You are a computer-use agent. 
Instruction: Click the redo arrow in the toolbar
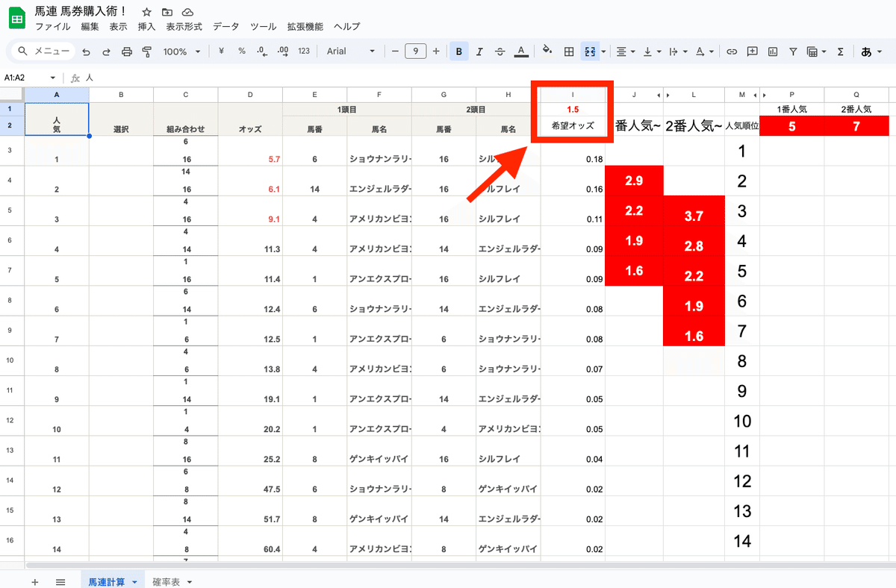point(106,51)
